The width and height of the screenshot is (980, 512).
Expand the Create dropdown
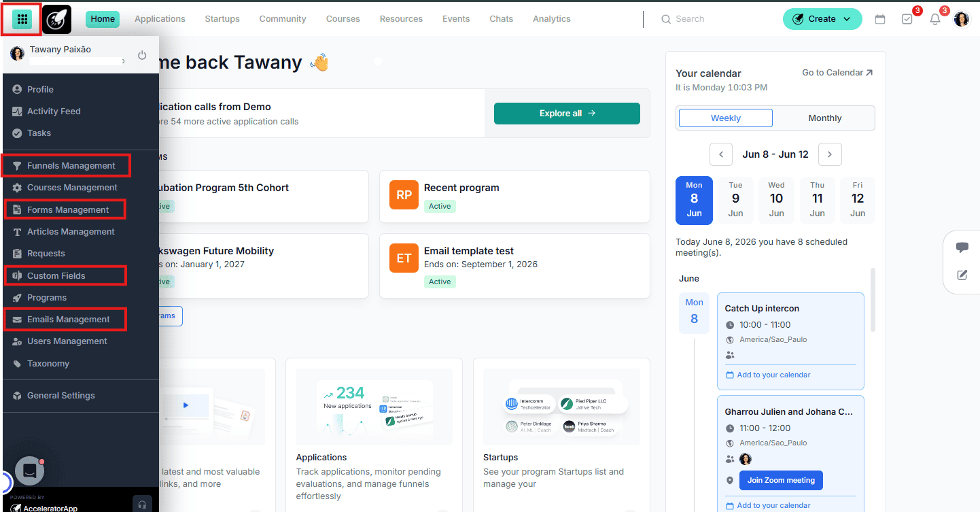(x=822, y=19)
